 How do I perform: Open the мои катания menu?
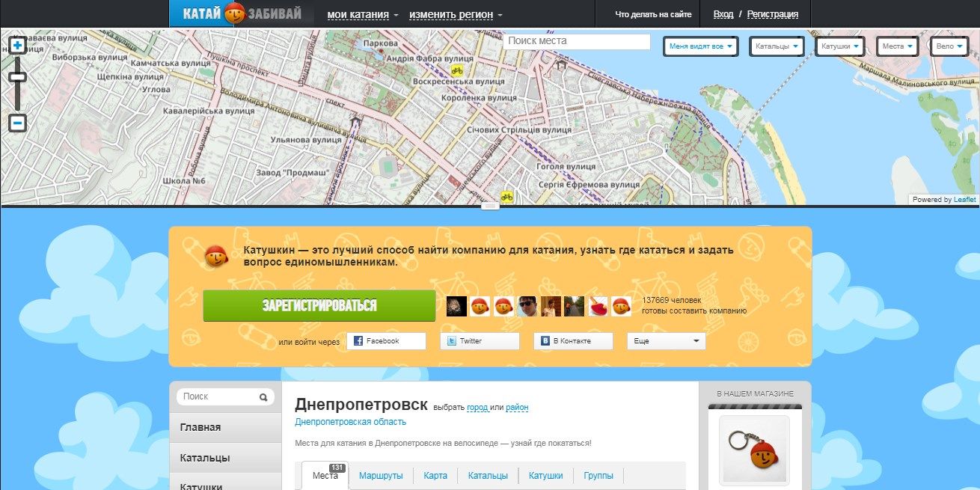359,13
